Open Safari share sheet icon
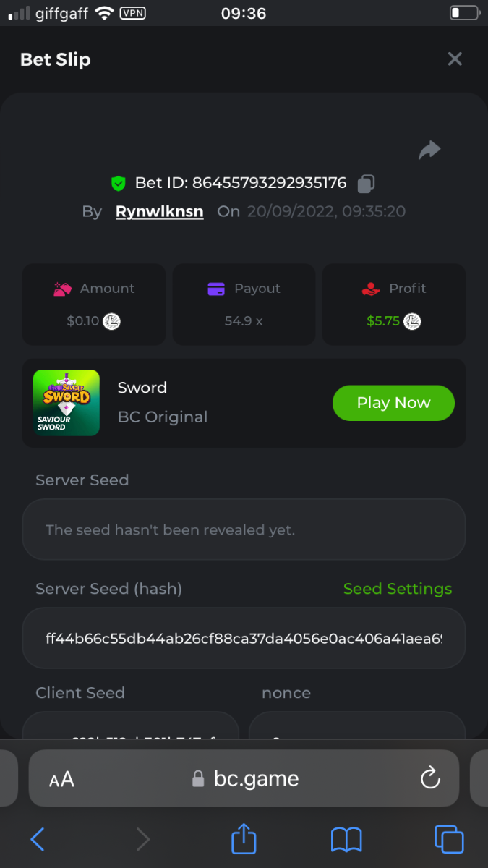Screen dimensions: 488x868 tap(244, 839)
